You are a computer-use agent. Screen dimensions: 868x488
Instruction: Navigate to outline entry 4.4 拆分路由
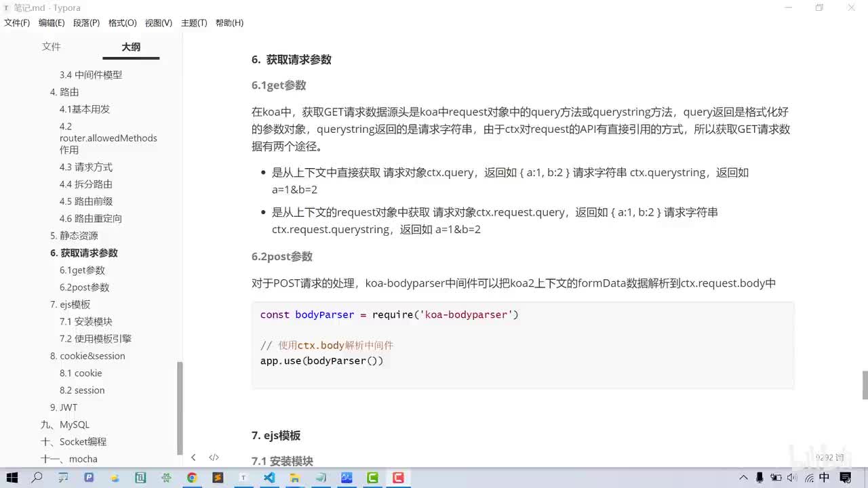coord(86,184)
